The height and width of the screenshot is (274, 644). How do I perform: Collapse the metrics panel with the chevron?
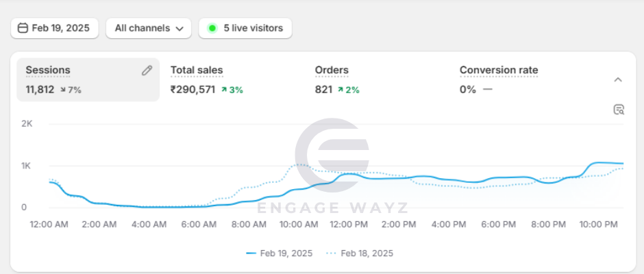pyautogui.click(x=618, y=79)
